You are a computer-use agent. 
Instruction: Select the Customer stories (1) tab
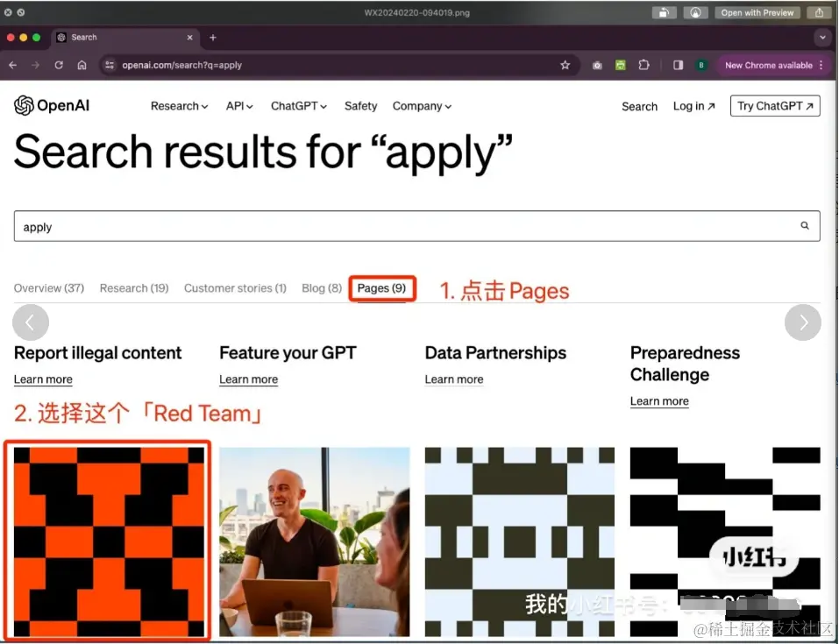click(235, 288)
